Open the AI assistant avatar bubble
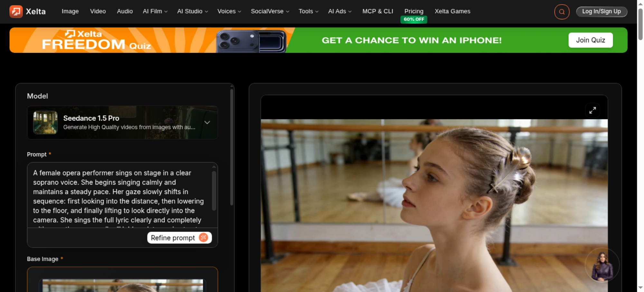 tap(602, 266)
